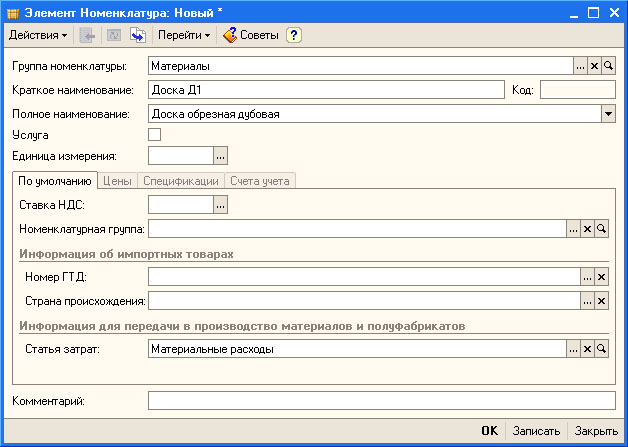The width and height of the screenshot is (628, 447).
Task: Switch to the Цены tab
Action: (117, 181)
